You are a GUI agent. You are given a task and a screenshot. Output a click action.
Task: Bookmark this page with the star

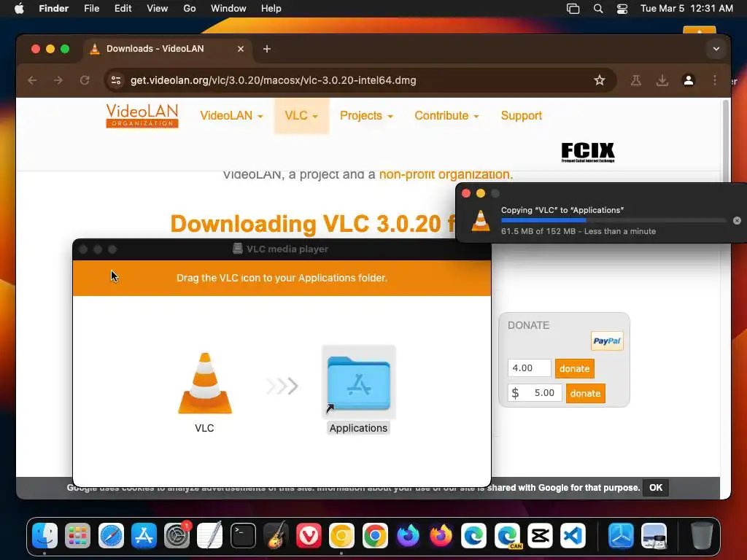point(600,80)
